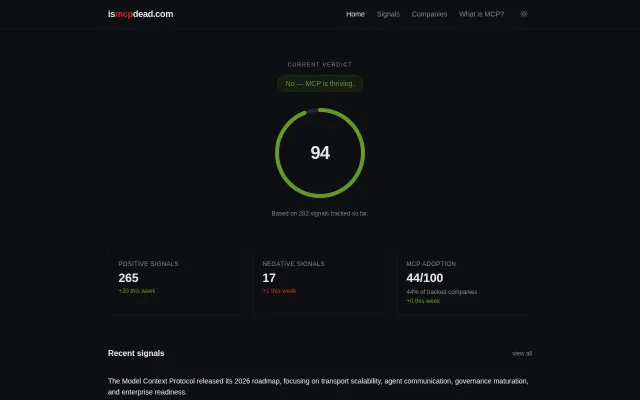The width and height of the screenshot is (640, 400).
Task: Click the 'Recent signals' heading
Action: (x=136, y=353)
